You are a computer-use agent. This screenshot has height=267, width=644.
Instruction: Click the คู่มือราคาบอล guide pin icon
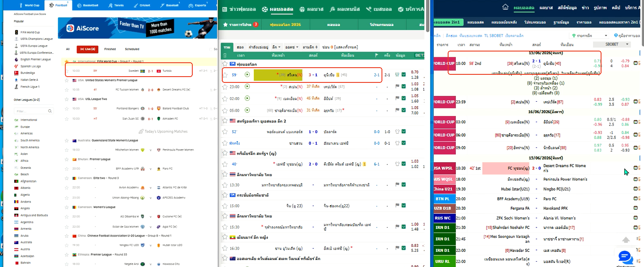click(x=616, y=35)
